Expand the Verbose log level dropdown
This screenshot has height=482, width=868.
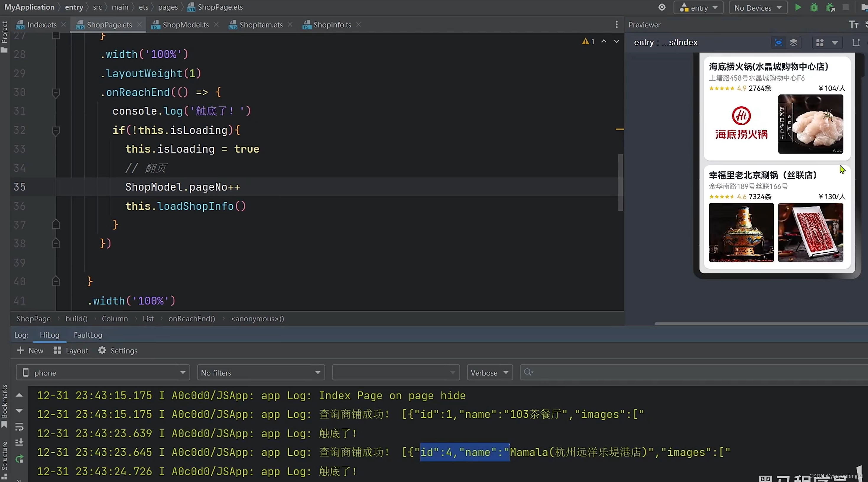pos(490,372)
